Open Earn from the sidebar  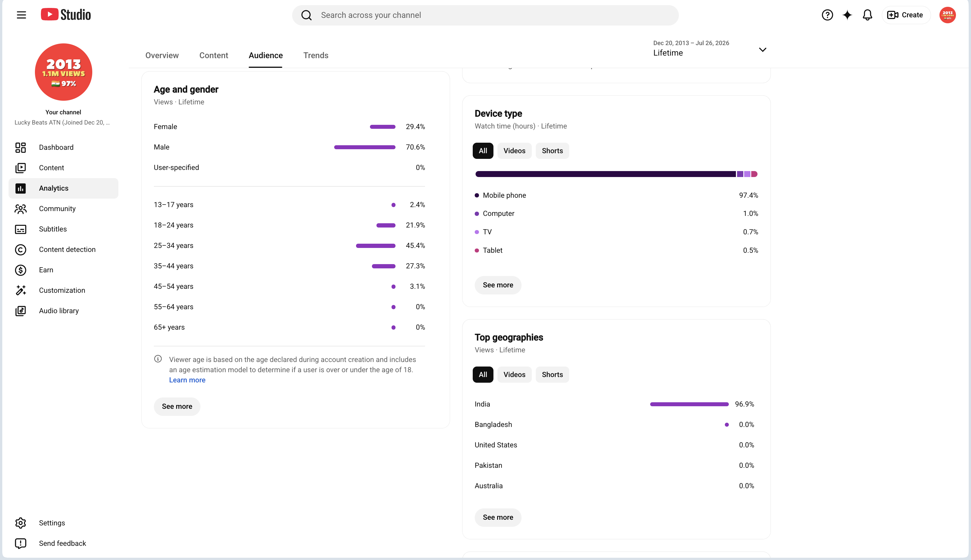(64, 270)
